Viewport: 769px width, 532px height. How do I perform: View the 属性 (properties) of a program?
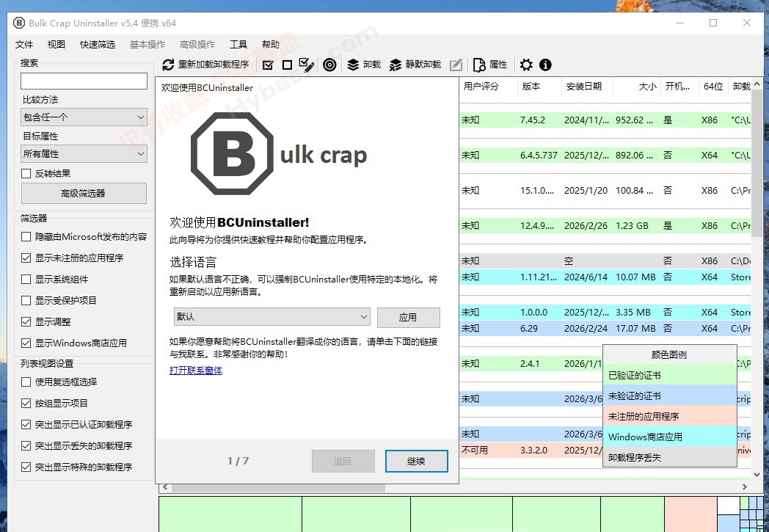coord(489,65)
